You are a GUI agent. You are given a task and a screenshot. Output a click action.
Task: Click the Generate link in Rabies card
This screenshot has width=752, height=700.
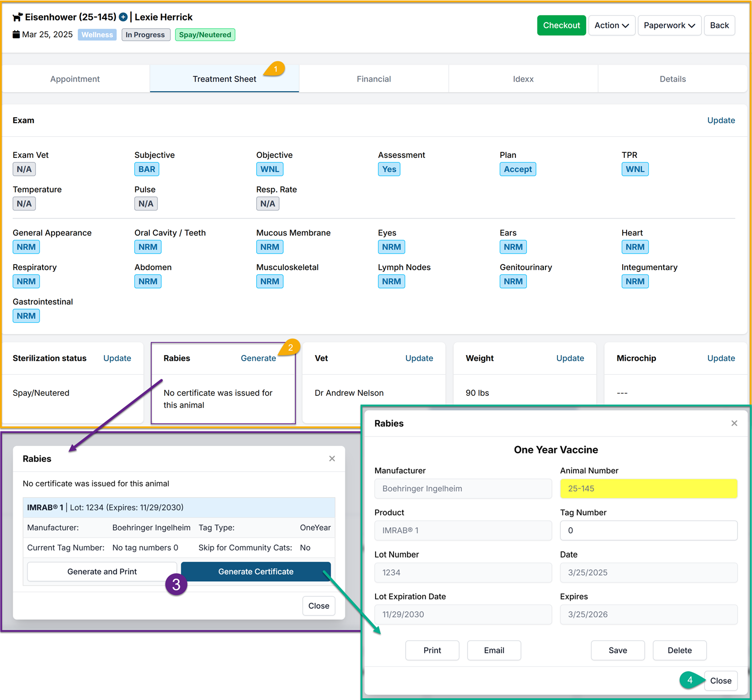[258, 358]
